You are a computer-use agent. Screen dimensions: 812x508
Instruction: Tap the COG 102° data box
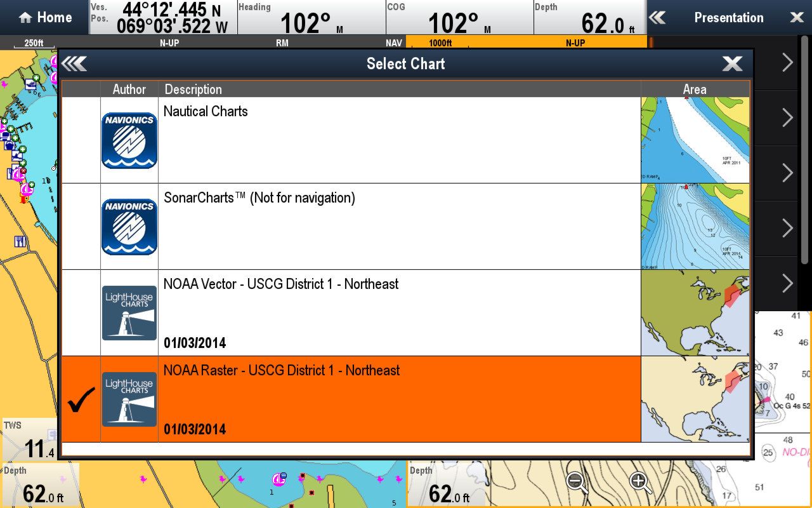pos(459,17)
